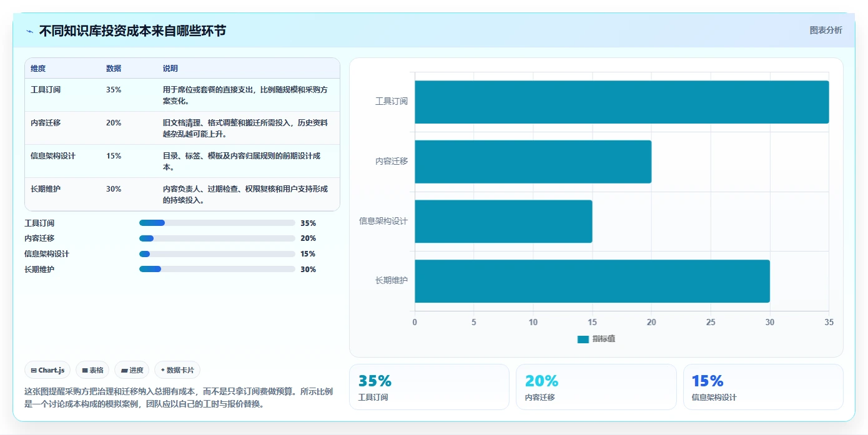Select the Chart.js tag chip
The width and height of the screenshot is (868, 435).
pyautogui.click(x=47, y=370)
